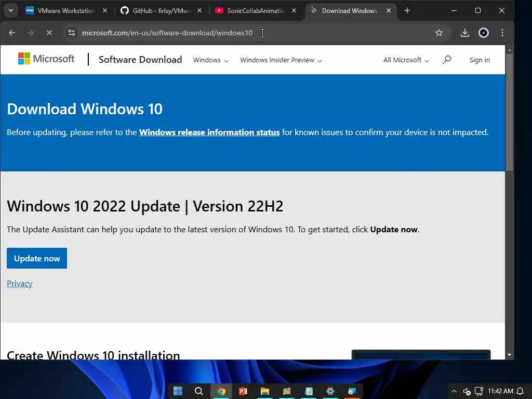Image resolution: width=532 pixels, height=399 pixels.
Task: Open Settings gear from the taskbar
Action: tap(330, 391)
